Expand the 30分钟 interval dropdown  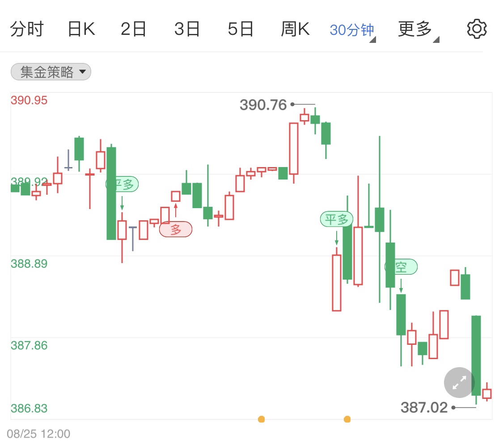[353, 30]
